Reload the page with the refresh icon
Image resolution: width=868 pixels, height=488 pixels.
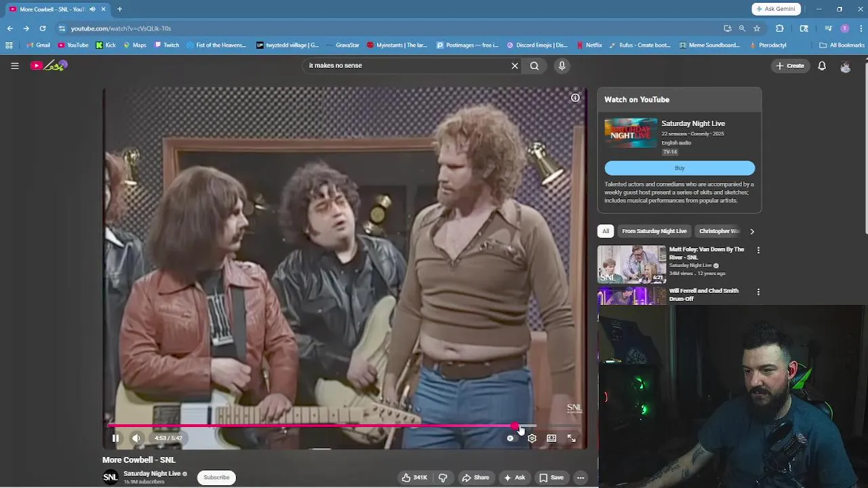click(42, 28)
